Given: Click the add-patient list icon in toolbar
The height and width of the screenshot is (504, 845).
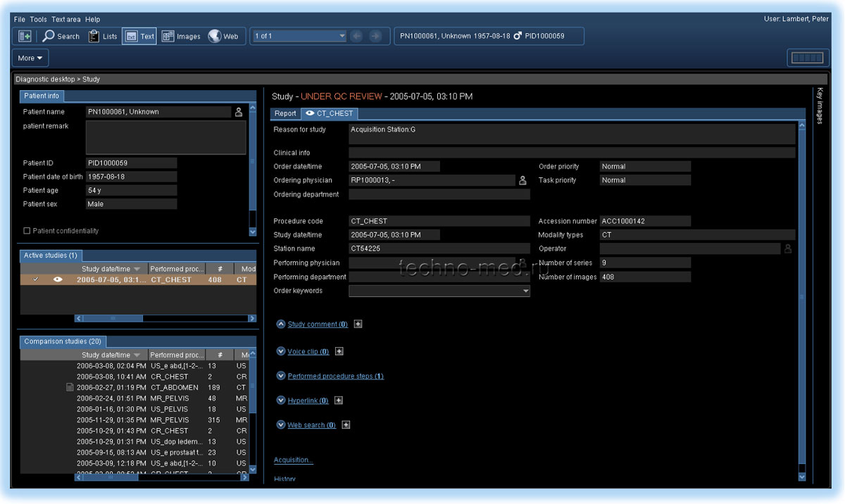Looking at the screenshot, I should tap(25, 36).
